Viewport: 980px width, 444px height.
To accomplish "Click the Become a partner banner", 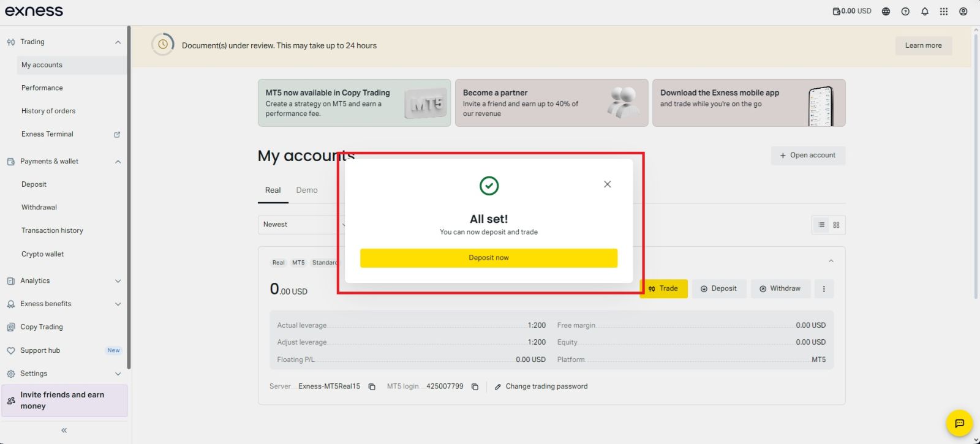I will pos(551,103).
